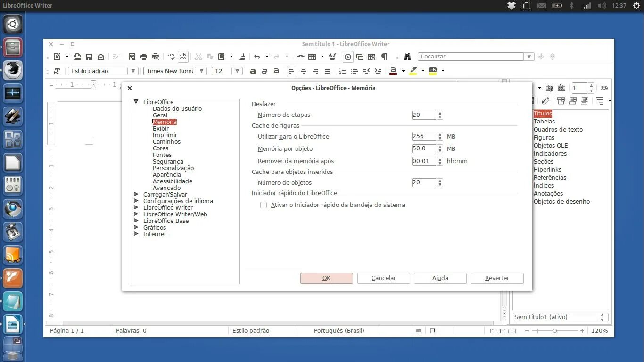Click the Save document icon
Screen dimensions: 644x362
point(89,57)
